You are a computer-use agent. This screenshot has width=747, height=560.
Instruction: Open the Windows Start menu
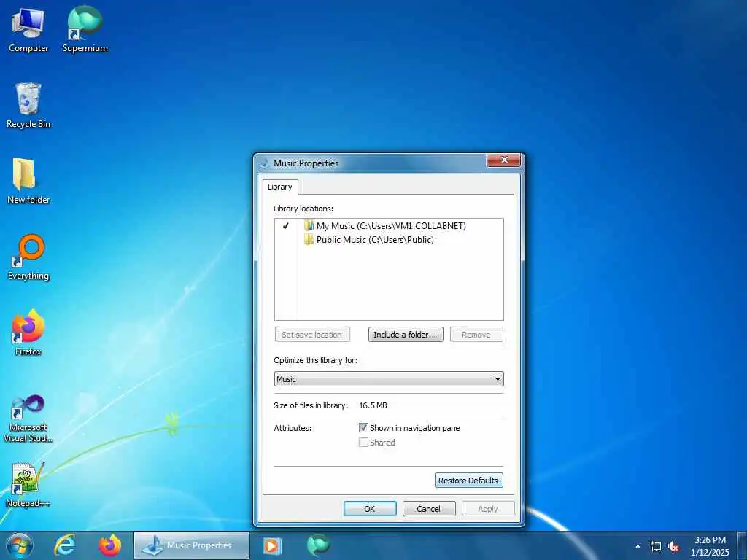click(20, 545)
